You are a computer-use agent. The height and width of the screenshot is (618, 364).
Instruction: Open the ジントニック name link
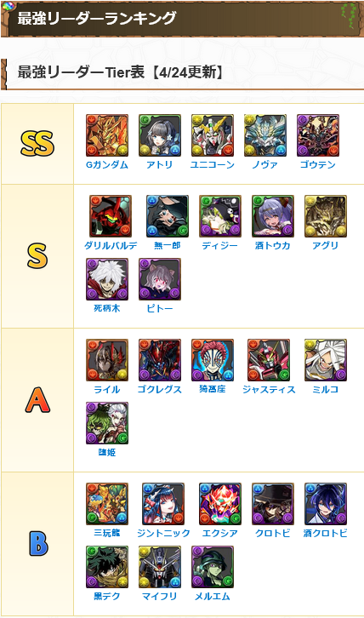(163, 534)
